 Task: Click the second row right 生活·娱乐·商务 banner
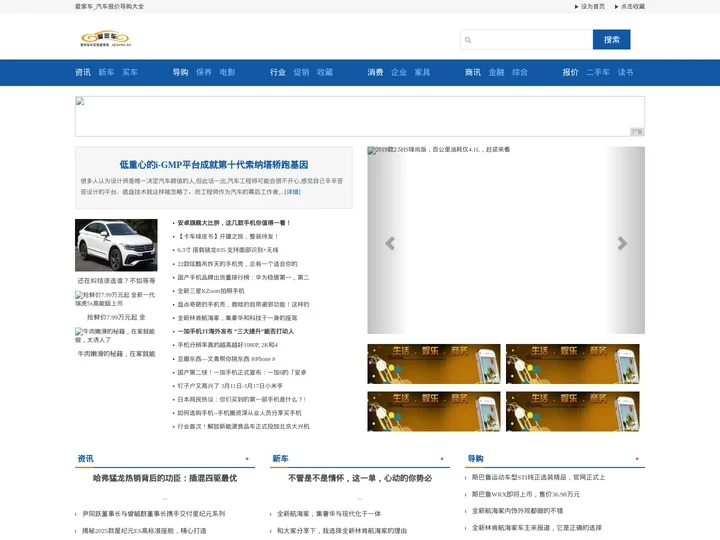[573, 411]
